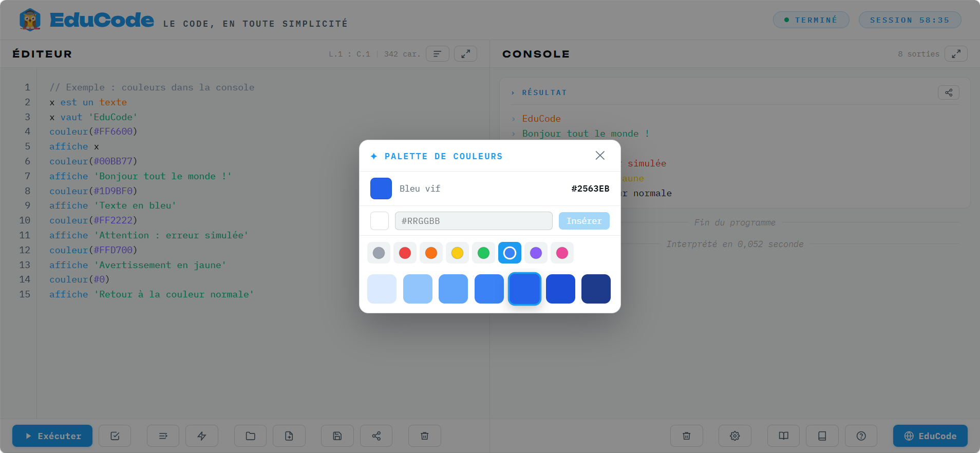
Task: Click the SESSION 58:35 timer pill
Action: point(910,20)
